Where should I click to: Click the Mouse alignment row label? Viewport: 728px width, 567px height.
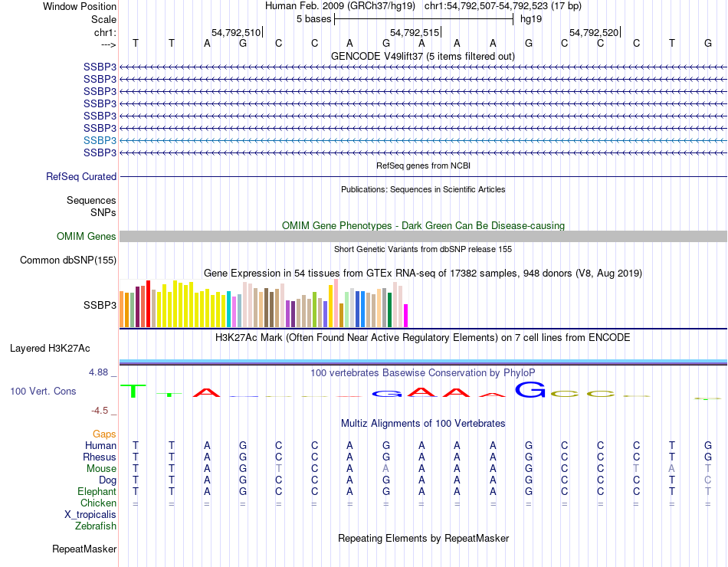[101, 469]
